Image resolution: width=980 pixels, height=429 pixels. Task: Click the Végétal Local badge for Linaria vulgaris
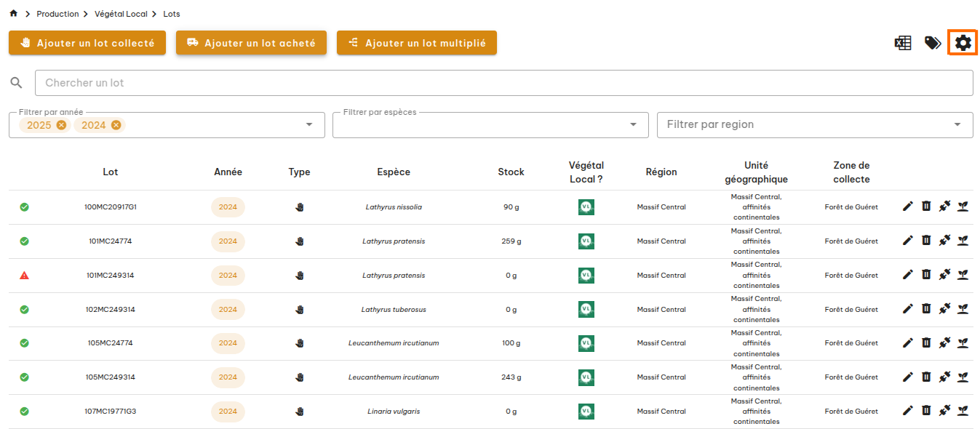tap(586, 411)
